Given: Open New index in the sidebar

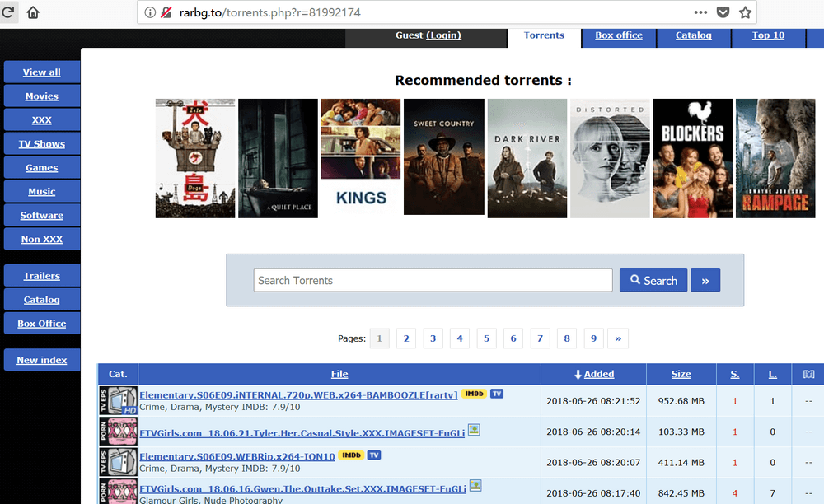Looking at the screenshot, I should (x=42, y=360).
